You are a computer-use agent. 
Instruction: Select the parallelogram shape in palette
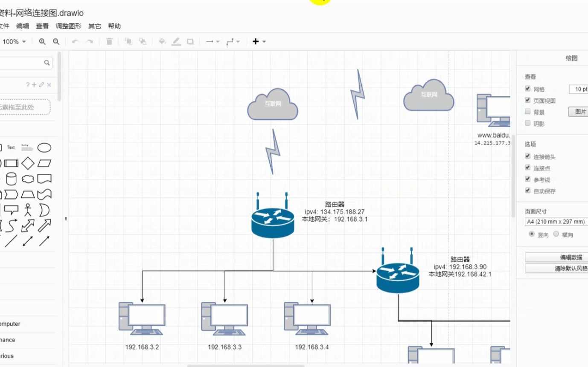click(44, 163)
